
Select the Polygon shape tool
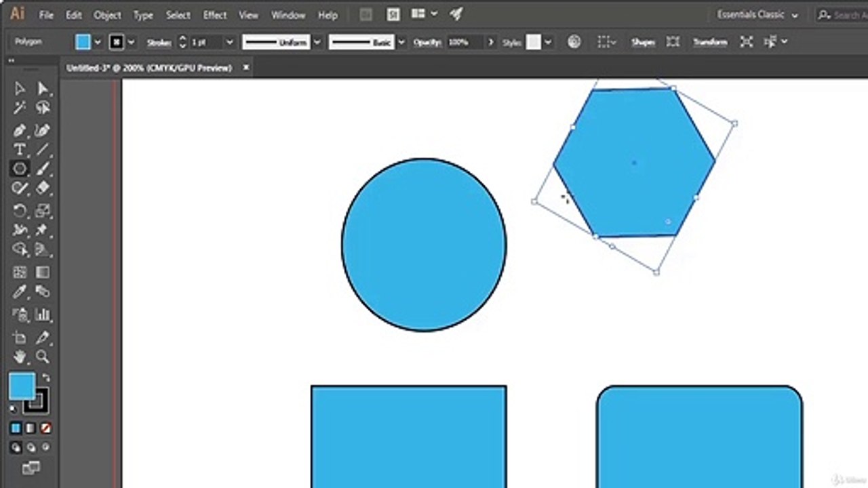[x=20, y=169]
